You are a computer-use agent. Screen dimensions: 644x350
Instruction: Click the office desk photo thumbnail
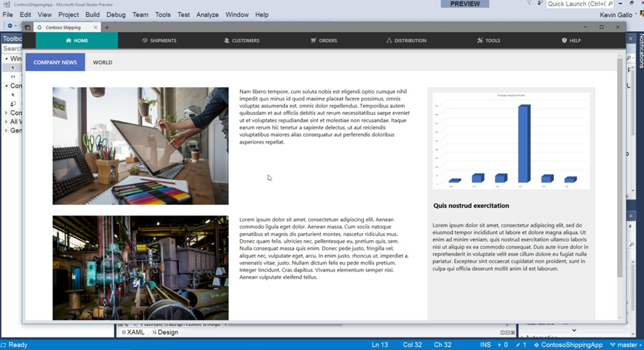pos(140,146)
